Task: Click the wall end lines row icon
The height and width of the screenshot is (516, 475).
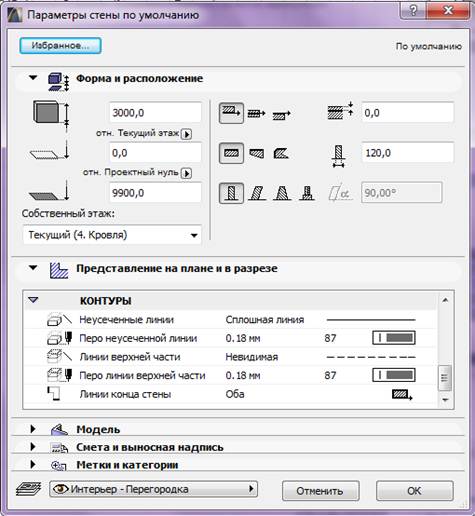Action: pyautogui.click(x=53, y=394)
